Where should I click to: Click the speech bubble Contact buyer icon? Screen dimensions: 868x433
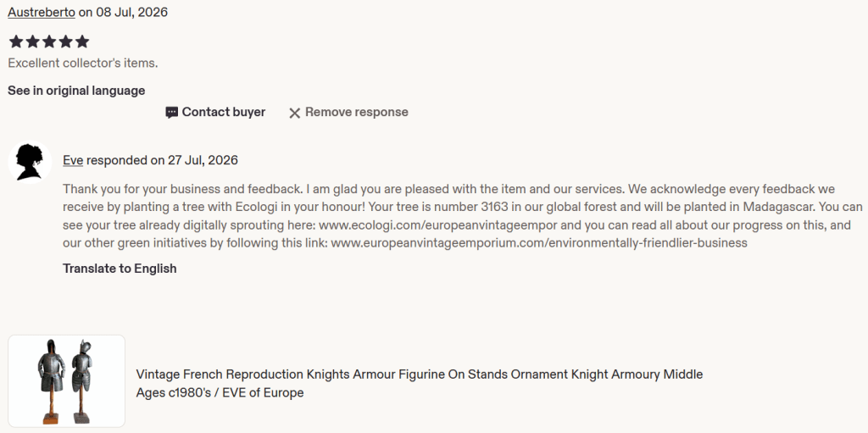(x=171, y=113)
